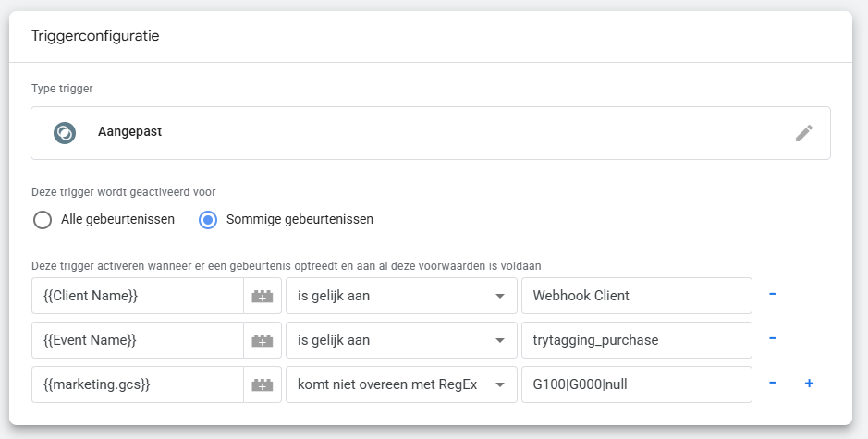The image size is (868, 439).
Task: Open variable picker next to {{Event Name}}
Action: (263, 340)
